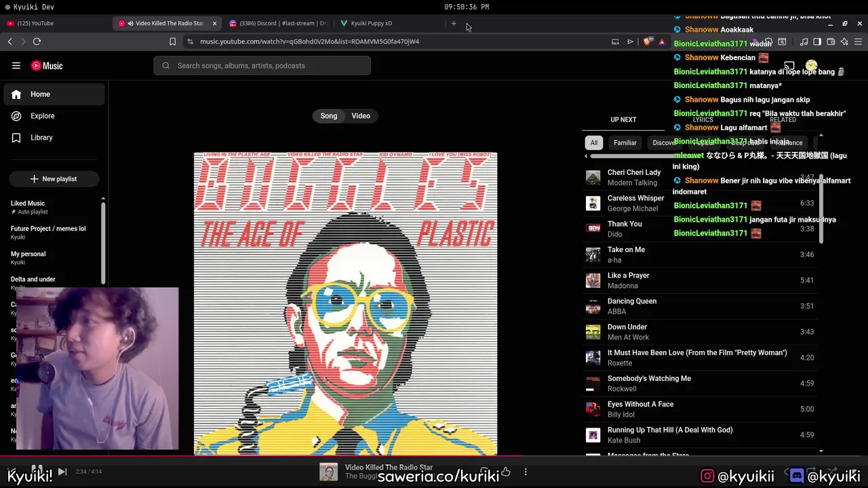Image resolution: width=868 pixels, height=488 pixels.
Task: Select the All filter chip
Action: (594, 143)
